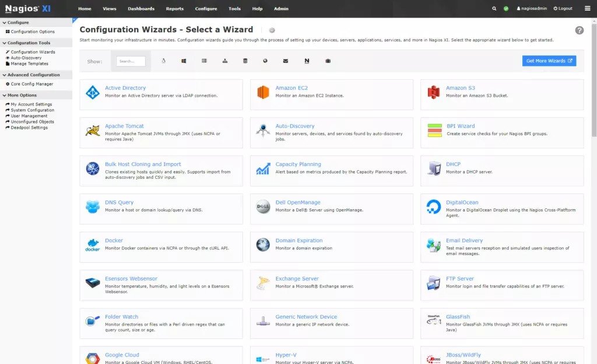Filter wizards by the network sitemap icon

point(225,61)
